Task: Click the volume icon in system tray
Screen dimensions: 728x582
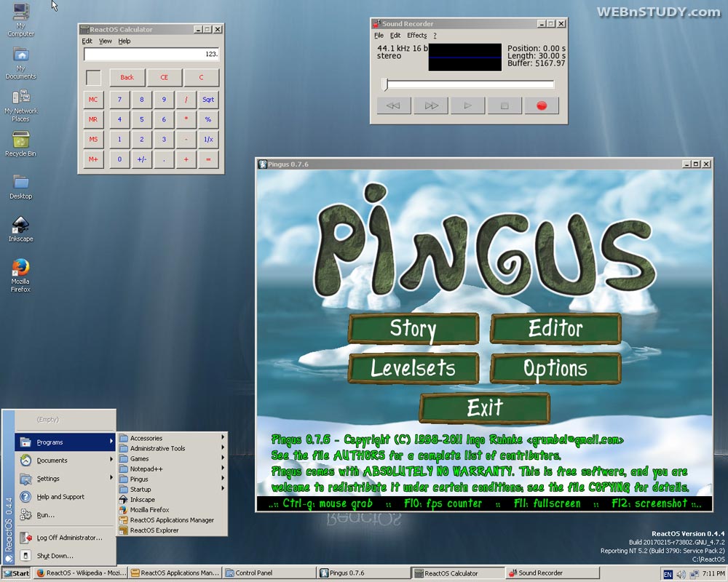Action: pos(681,574)
